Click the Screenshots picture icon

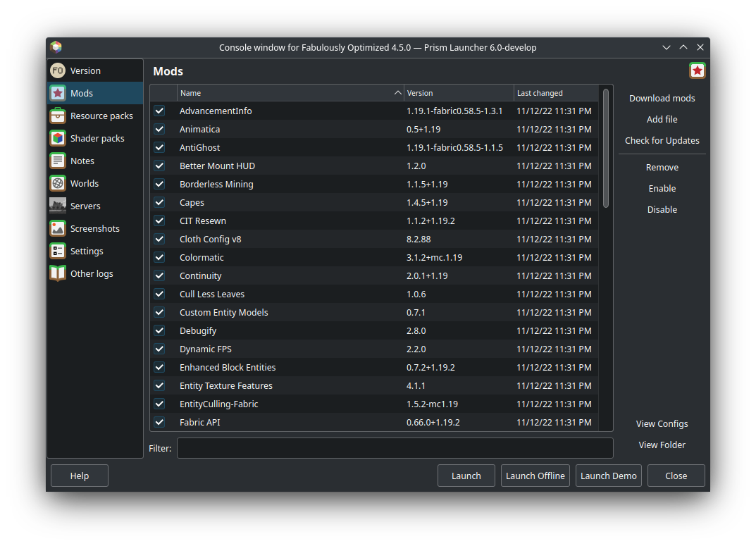(x=58, y=228)
